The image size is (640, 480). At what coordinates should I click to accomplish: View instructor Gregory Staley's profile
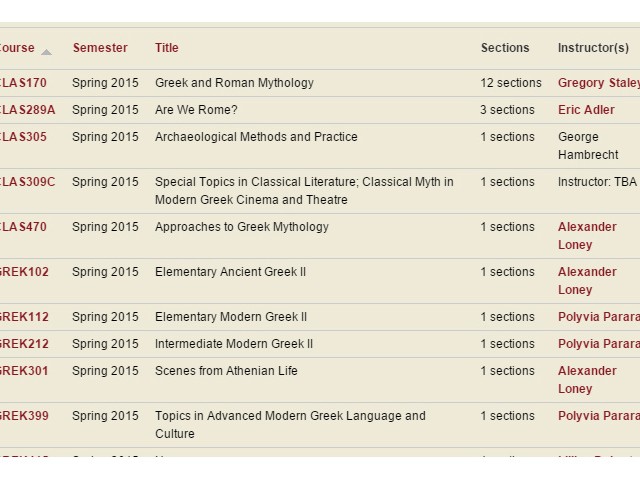[x=598, y=83]
